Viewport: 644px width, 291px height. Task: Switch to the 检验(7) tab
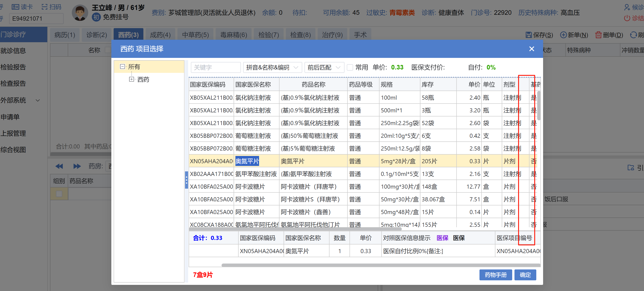tap(269, 35)
